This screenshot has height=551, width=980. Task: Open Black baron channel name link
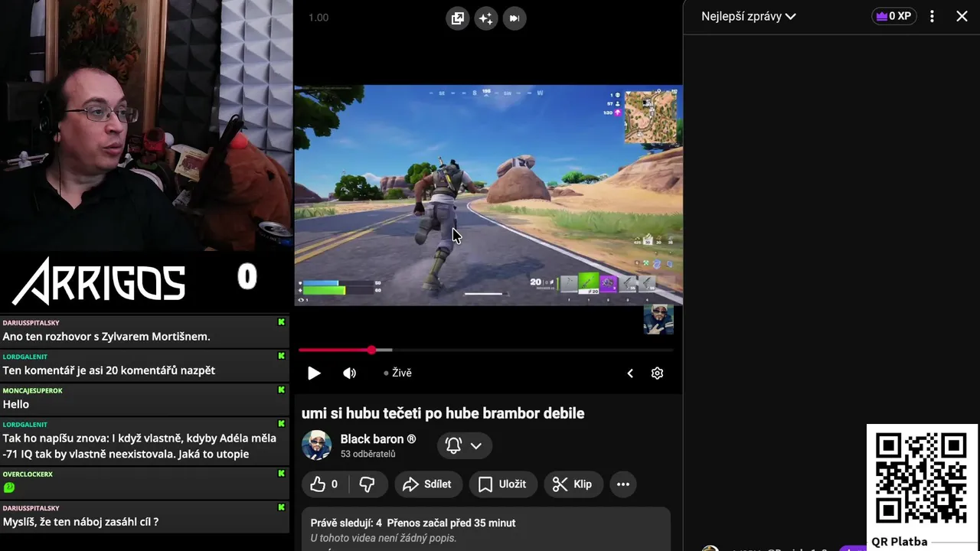click(x=378, y=439)
